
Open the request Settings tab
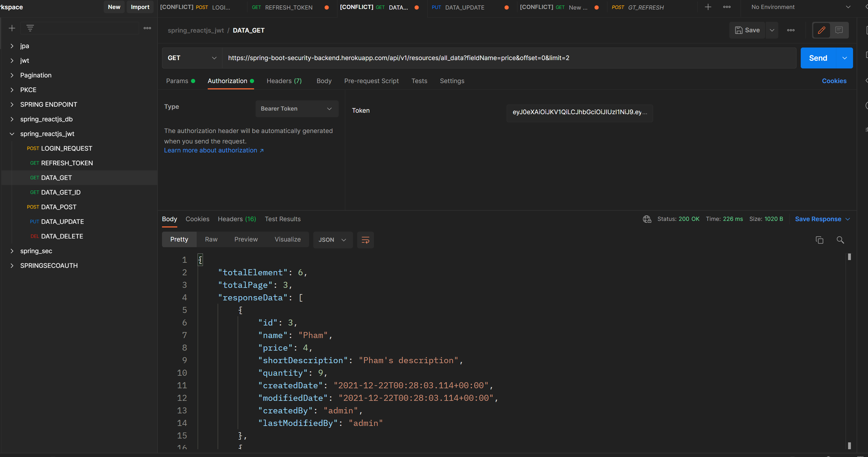click(x=452, y=81)
